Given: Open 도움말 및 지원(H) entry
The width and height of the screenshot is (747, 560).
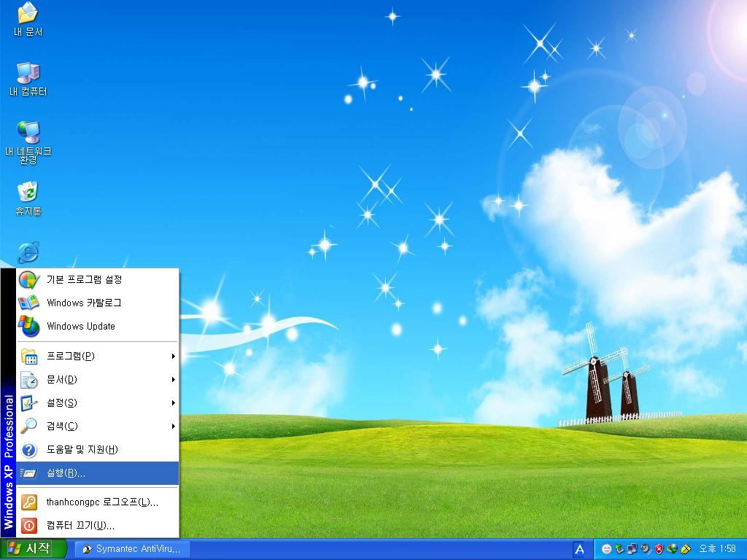Looking at the screenshot, I should coord(98,449).
